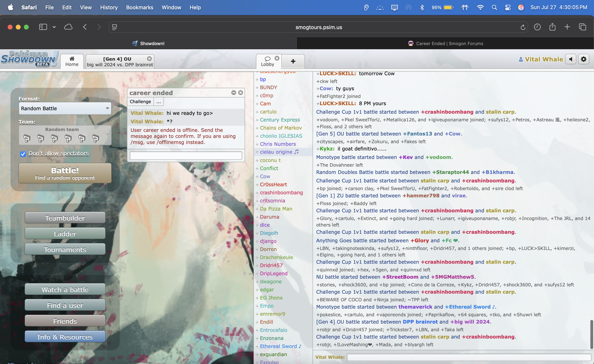Open the Lobby chat tab
The height and width of the screenshot is (364, 594).
(268, 61)
